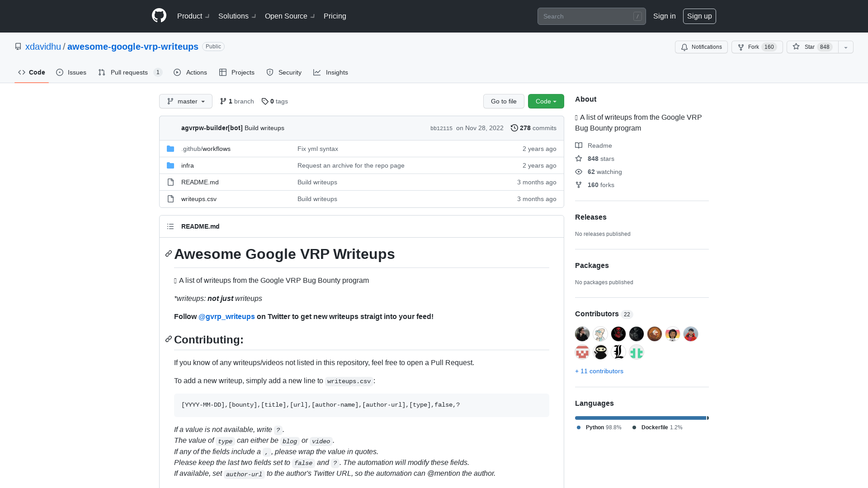Expand the master branch dropdown
Screen dimensions: 868x488
(x=186, y=101)
